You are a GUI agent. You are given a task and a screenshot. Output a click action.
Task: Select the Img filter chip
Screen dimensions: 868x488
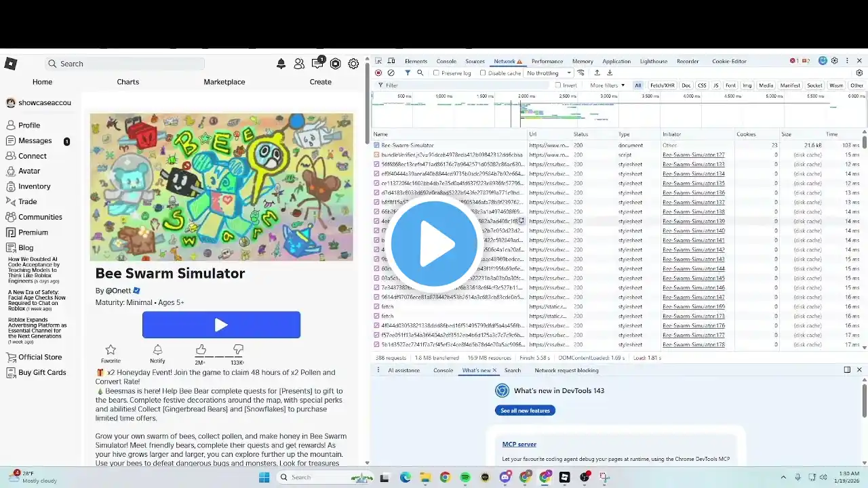(x=747, y=85)
